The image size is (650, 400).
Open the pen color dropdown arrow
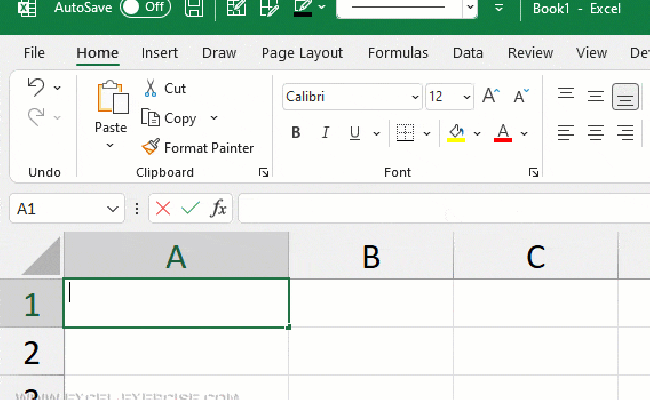click(322, 7)
